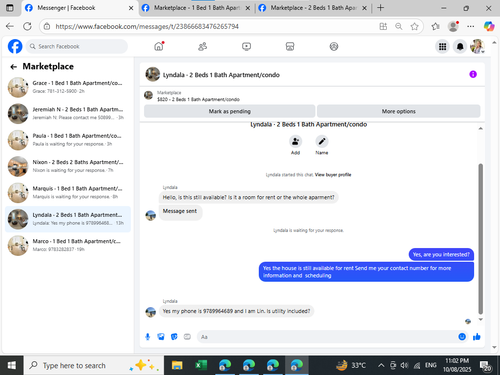Image resolution: width=500 pixels, height=375 pixels.
Task: Refresh the page
Action: pos(27,26)
